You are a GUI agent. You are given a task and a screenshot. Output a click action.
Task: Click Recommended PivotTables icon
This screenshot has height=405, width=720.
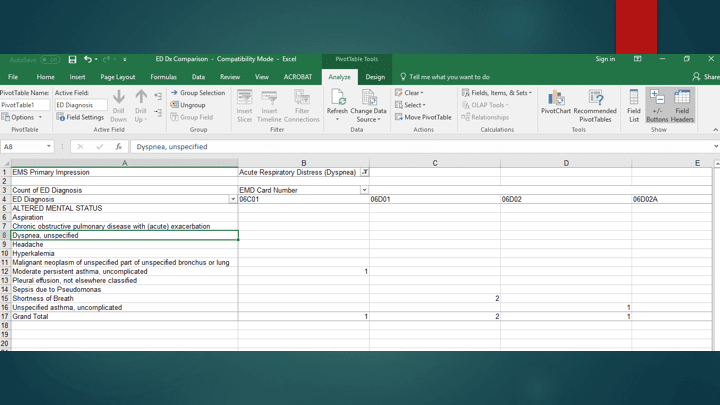coord(595,100)
